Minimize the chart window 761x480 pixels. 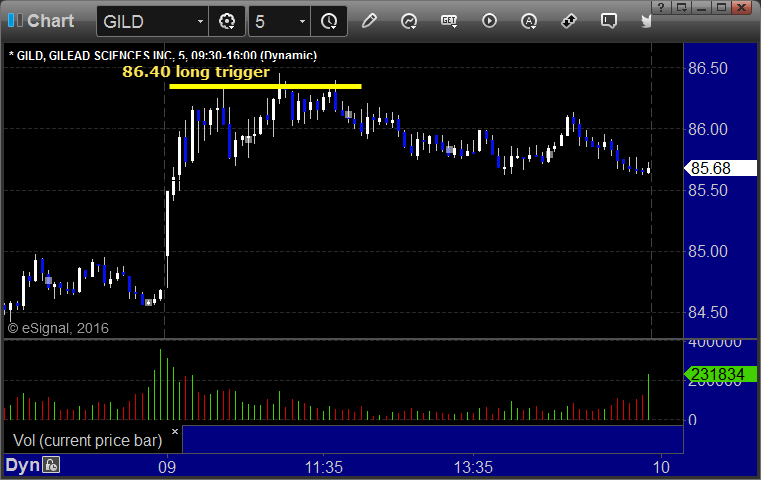[701, 7]
